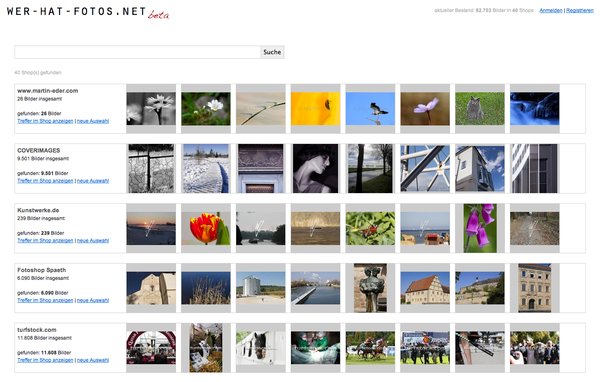600x382 pixels.
Task: Open the horse head in stable thumbnail
Action: click(261, 348)
